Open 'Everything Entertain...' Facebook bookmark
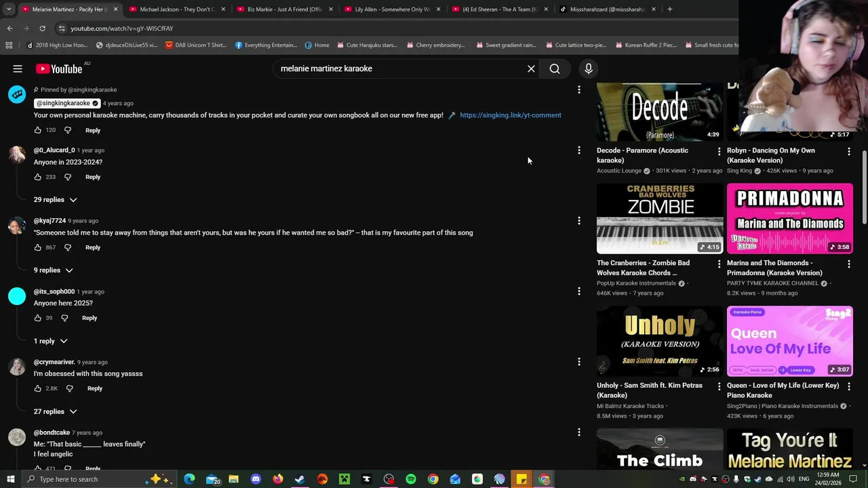 (266, 45)
